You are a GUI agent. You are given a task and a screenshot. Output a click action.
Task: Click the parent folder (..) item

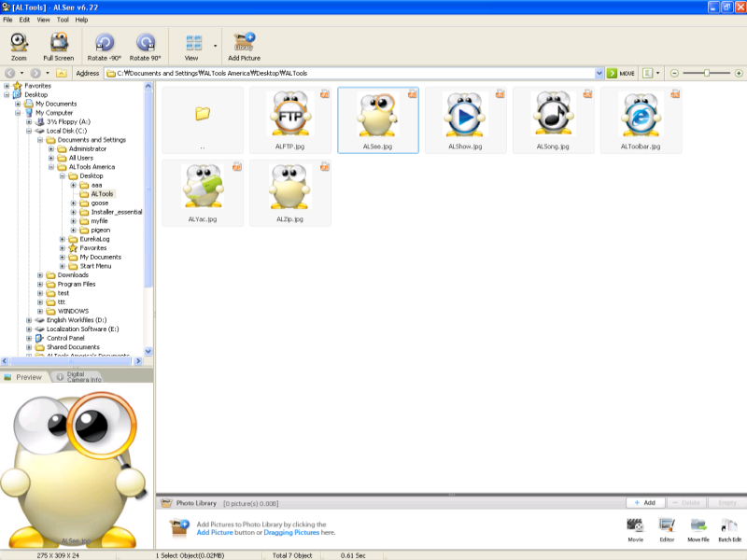tap(203, 120)
